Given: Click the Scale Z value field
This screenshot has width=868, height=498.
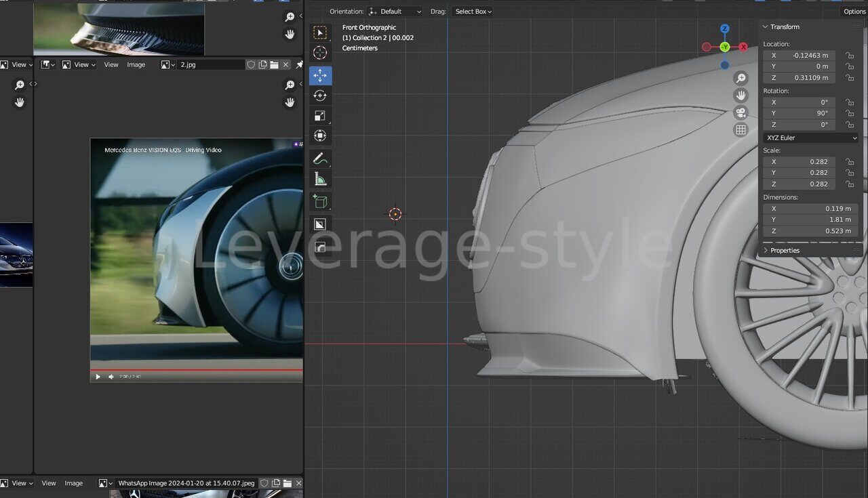Looking at the screenshot, I should pos(800,184).
